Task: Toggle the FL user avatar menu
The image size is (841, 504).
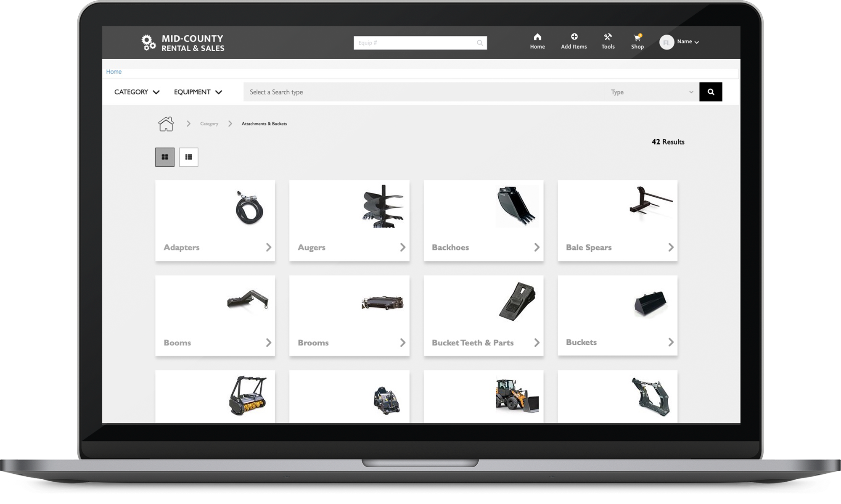Action: click(666, 42)
